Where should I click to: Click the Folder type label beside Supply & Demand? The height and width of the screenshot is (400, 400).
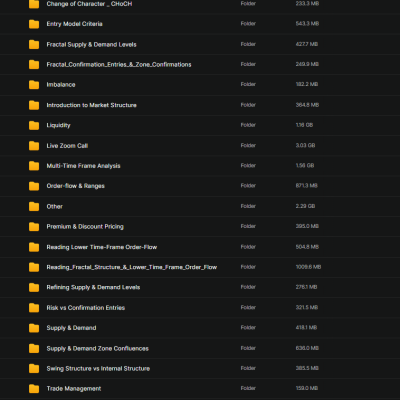[248, 327]
